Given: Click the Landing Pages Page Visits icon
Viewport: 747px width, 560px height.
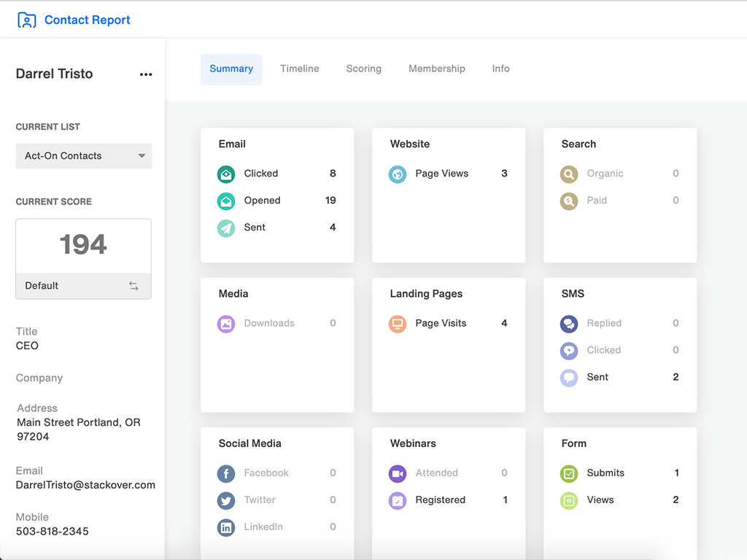Looking at the screenshot, I should click(398, 323).
